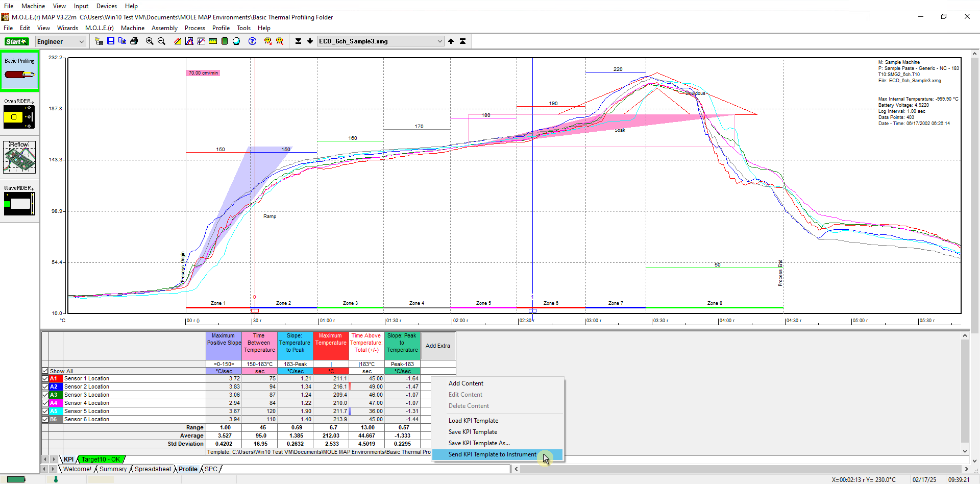Click the Copy documents icon

(x=122, y=41)
